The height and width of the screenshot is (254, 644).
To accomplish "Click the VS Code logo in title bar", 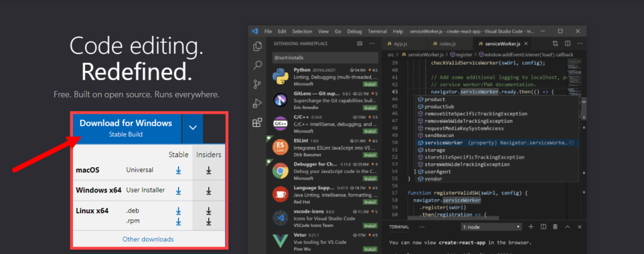I will [x=255, y=31].
